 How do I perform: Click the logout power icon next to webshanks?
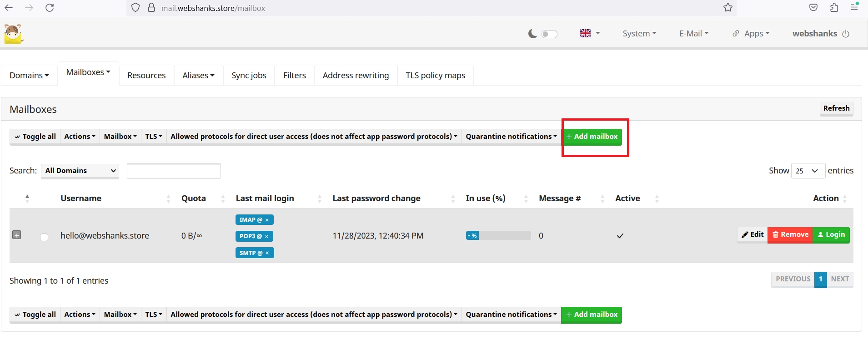(x=846, y=34)
